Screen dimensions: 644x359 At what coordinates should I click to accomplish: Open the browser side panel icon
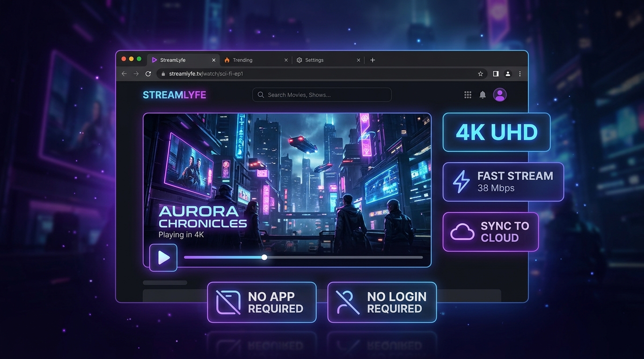pos(496,74)
